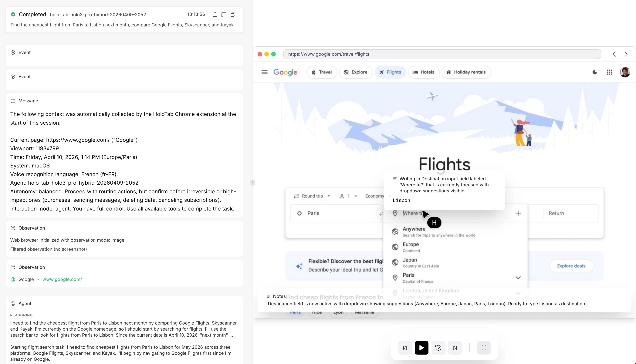This screenshot has height=364, width=636.
Task: Open the Round trip dropdown
Action: pos(312,196)
